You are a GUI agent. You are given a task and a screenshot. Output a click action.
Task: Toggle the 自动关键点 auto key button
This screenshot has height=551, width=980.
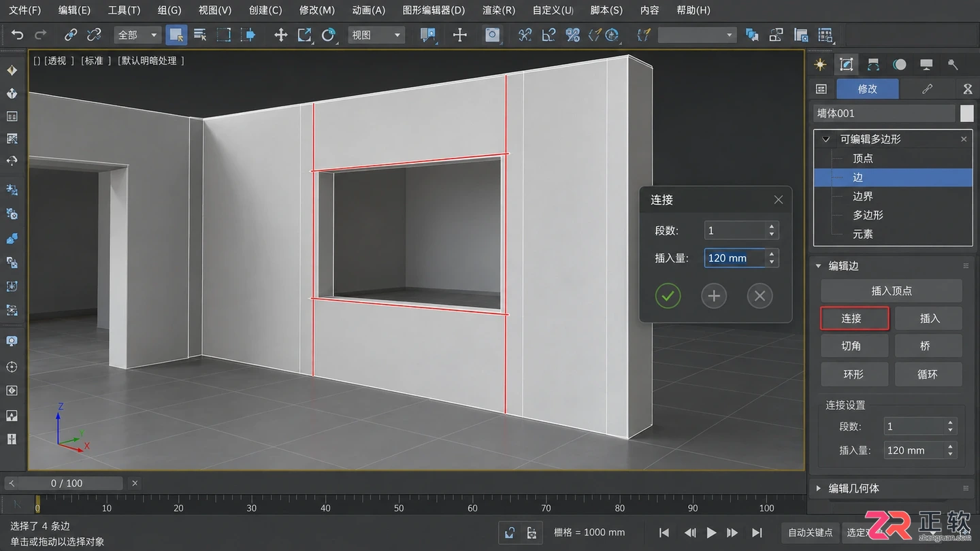(x=810, y=533)
